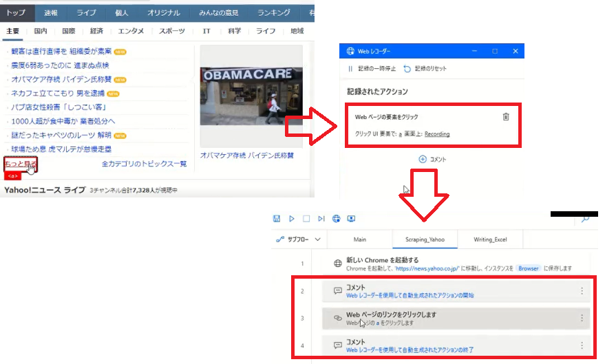Image resolution: width=605 pixels, height=364 pixels.
Task: Run the flow with the play icon
Action: pos(292,219)
